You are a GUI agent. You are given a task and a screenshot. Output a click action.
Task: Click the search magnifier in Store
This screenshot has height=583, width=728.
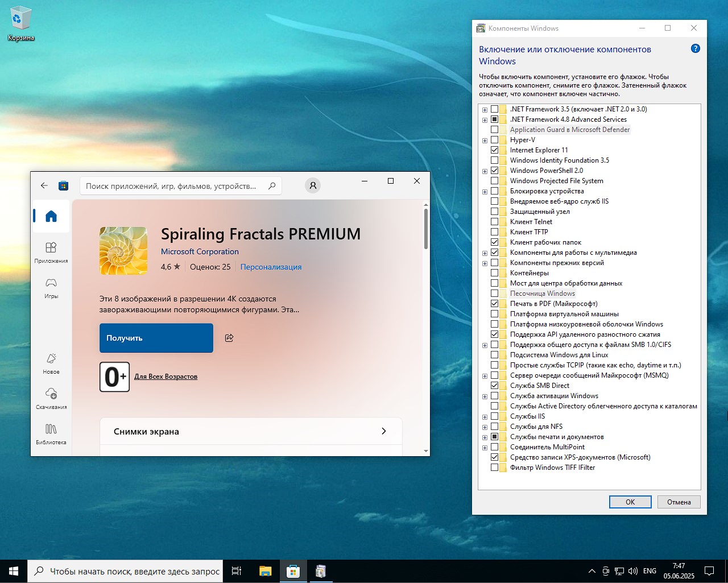(x=272, y=186)
